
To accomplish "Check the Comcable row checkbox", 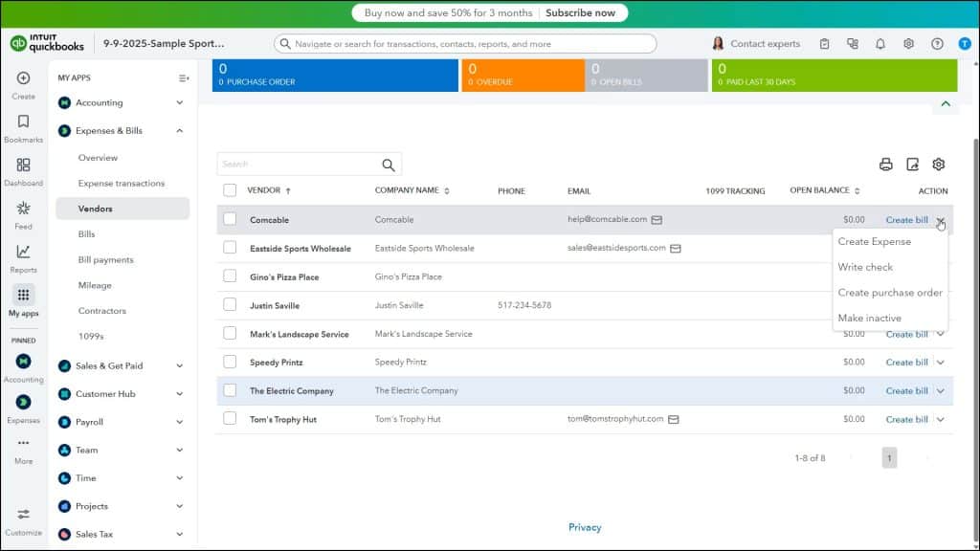I will click(230, 219).
